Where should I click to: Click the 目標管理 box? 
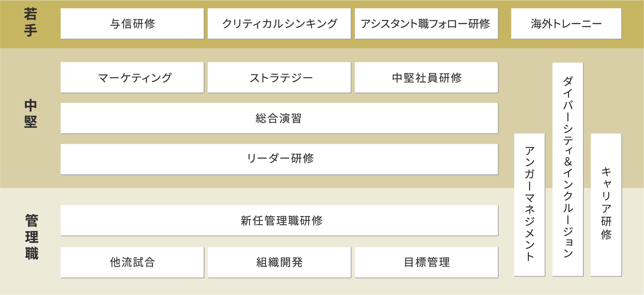(x=426, y=262)
